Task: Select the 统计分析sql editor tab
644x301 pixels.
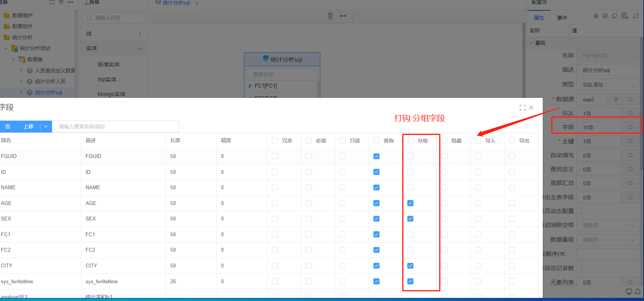Action: click(x=176, y=3)
